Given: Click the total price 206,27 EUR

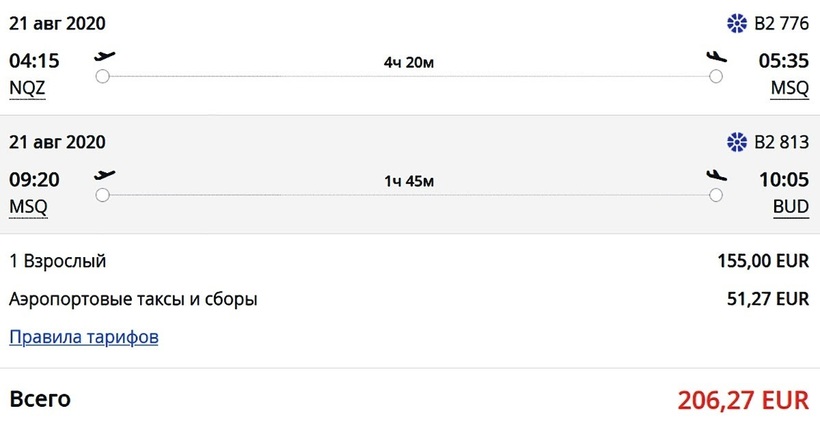Looking at the screenshot, I should click(742, 400).
